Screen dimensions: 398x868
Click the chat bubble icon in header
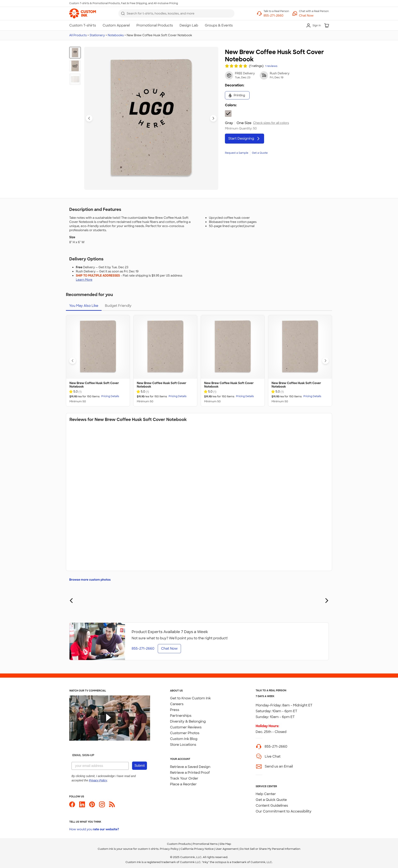coord(294,13)
